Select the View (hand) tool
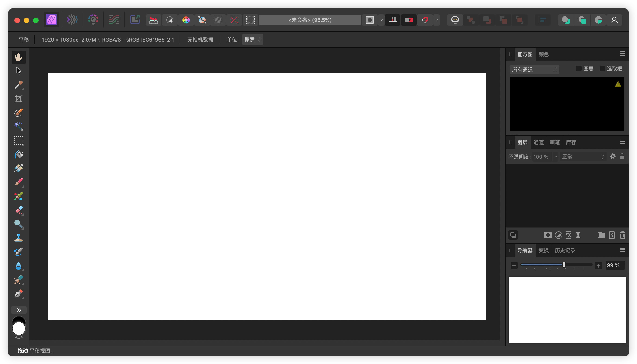 (19, 57)
